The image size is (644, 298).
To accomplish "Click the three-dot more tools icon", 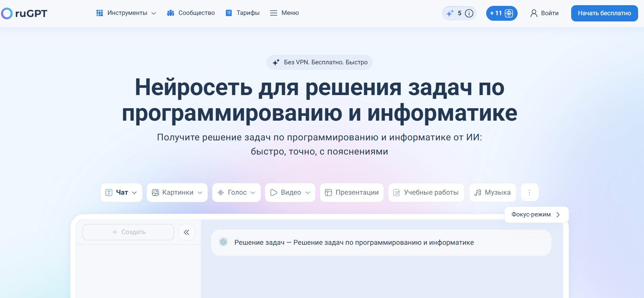I will [x=529, y=193].
